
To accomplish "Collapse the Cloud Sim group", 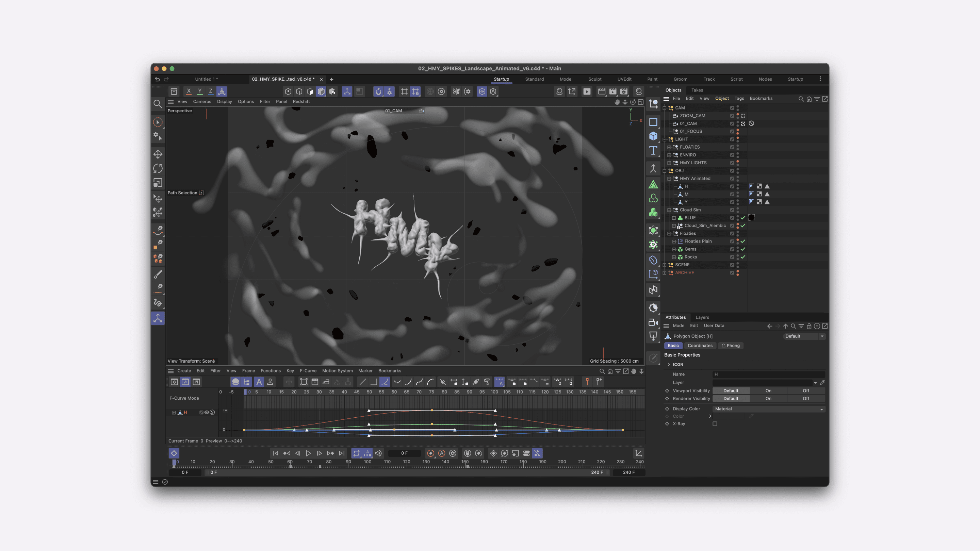I will [669, 210].
